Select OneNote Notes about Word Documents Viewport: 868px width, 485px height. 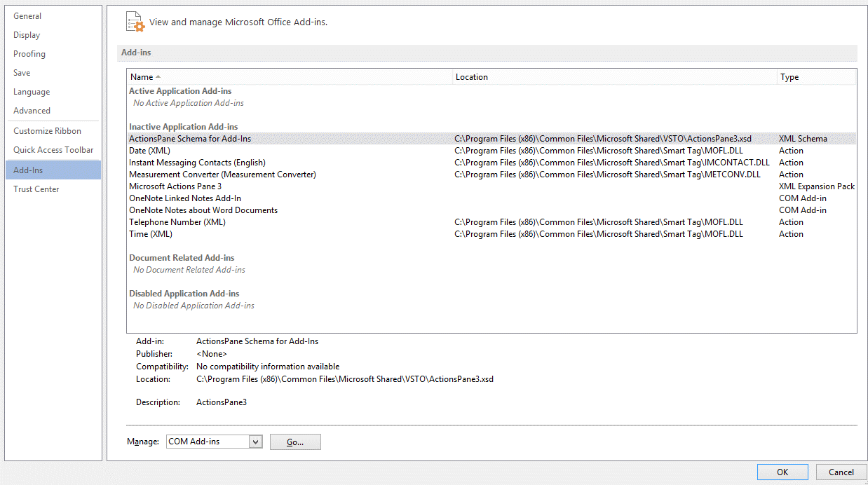[491, 210]
